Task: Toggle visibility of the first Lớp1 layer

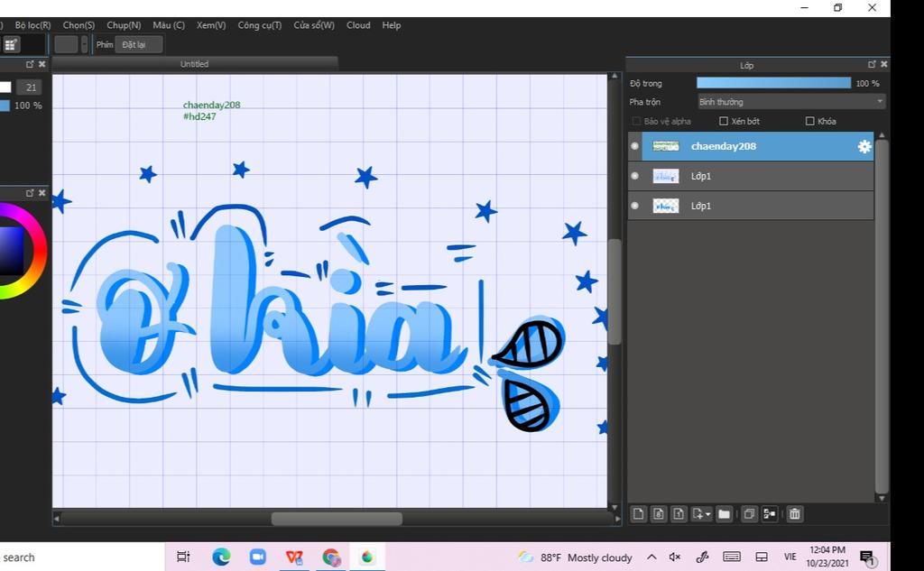Action: coord(634,176)
